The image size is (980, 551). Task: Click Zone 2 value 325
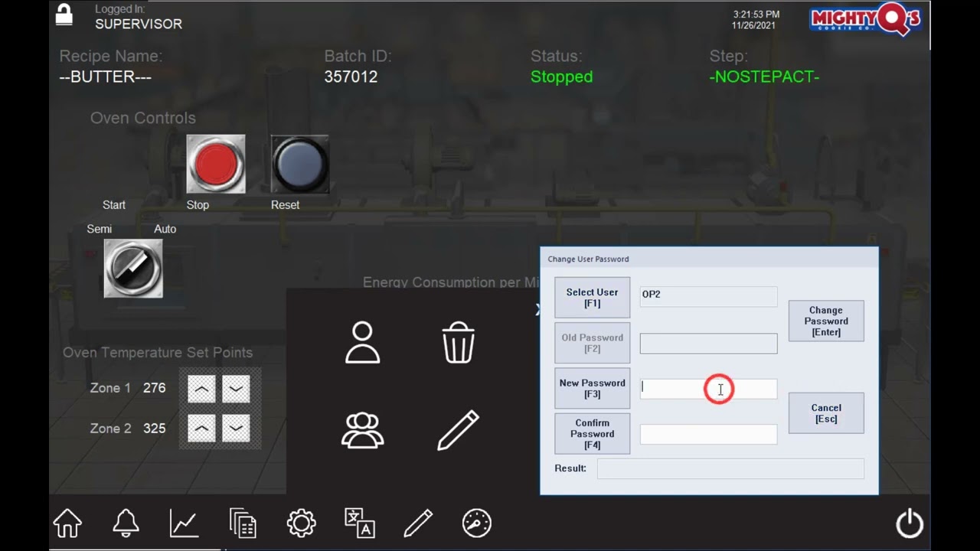[154, 429]
